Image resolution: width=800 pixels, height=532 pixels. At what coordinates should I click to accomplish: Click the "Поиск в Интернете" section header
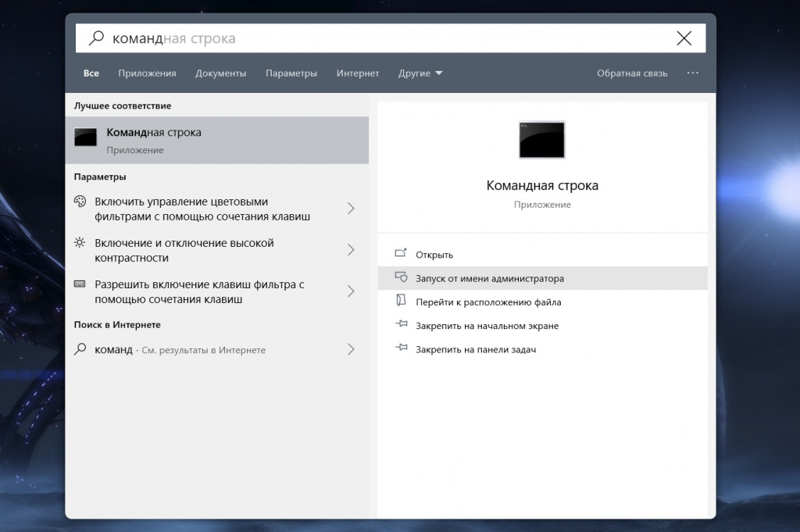click(x=117, y=324)
